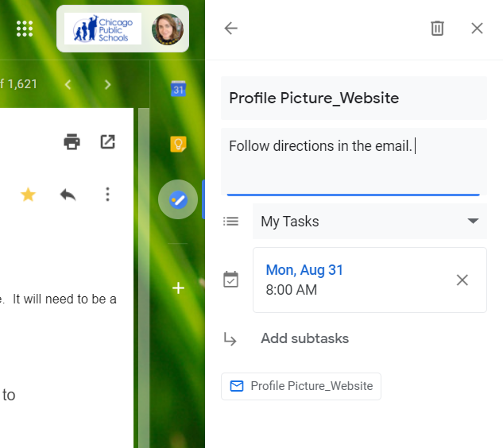Open the email's more options menu

tap(107, 195)
